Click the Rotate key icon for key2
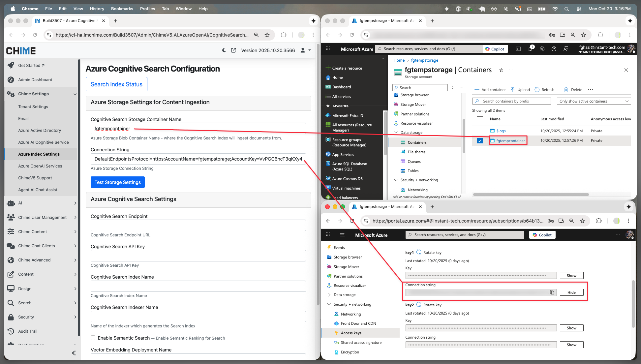The image size is (641, 364). tap(419, 305)
